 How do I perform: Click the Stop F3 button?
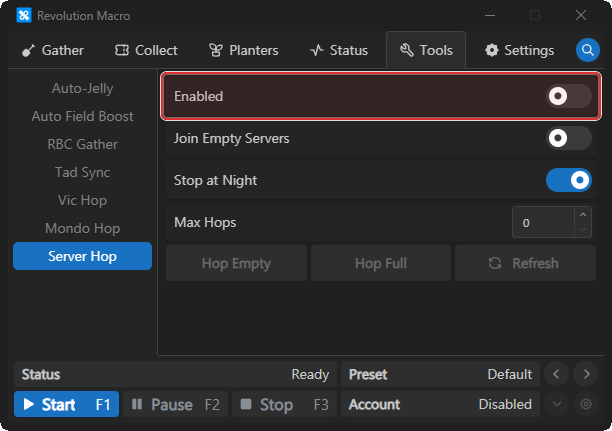pos(284,404)
